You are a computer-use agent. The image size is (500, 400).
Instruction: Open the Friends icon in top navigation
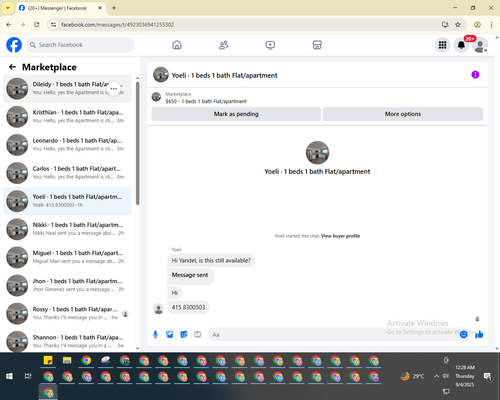tap(224, 45)
